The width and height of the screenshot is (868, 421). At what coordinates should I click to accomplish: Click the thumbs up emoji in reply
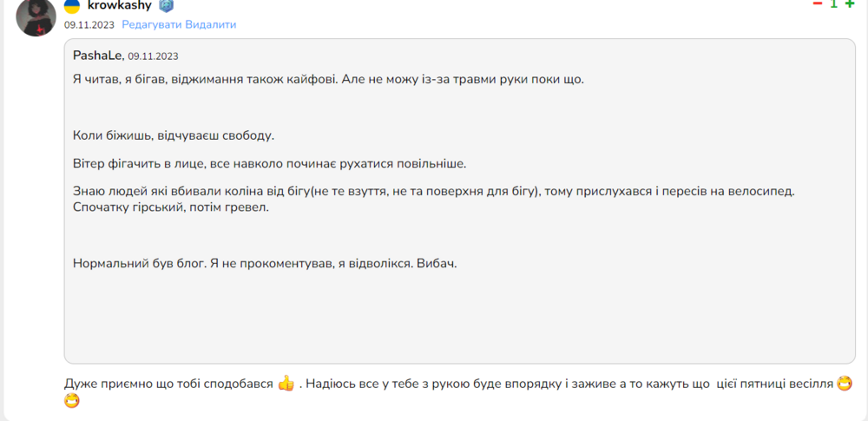tap(286, 384)
